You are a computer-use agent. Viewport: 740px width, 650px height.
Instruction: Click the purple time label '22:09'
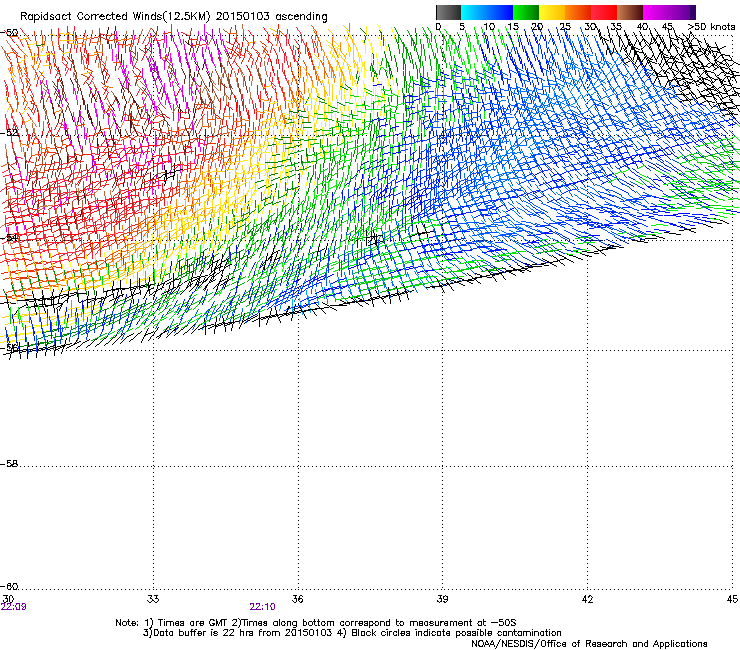tap(14, 607)
